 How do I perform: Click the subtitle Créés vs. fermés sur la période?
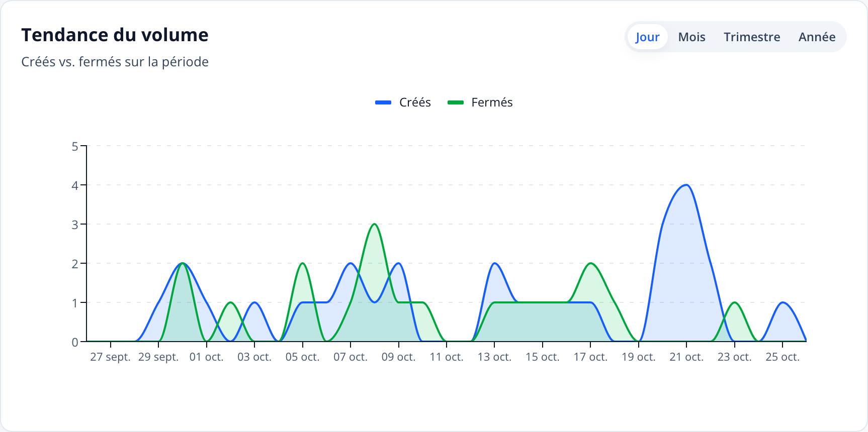pyautogui.click(x=115, y=62)
